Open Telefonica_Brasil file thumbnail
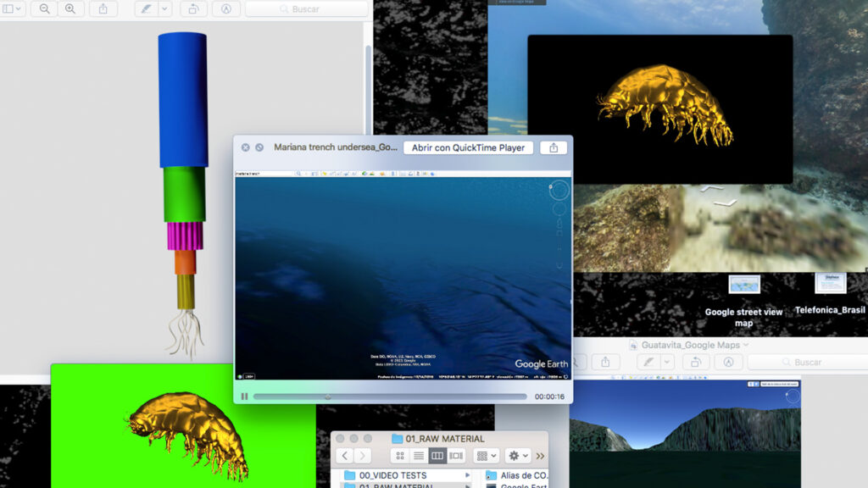868x488 pixels. (831, 283)
